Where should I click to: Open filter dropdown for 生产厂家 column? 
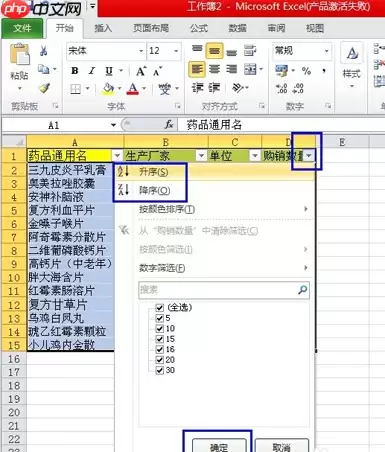coord(201,155)
